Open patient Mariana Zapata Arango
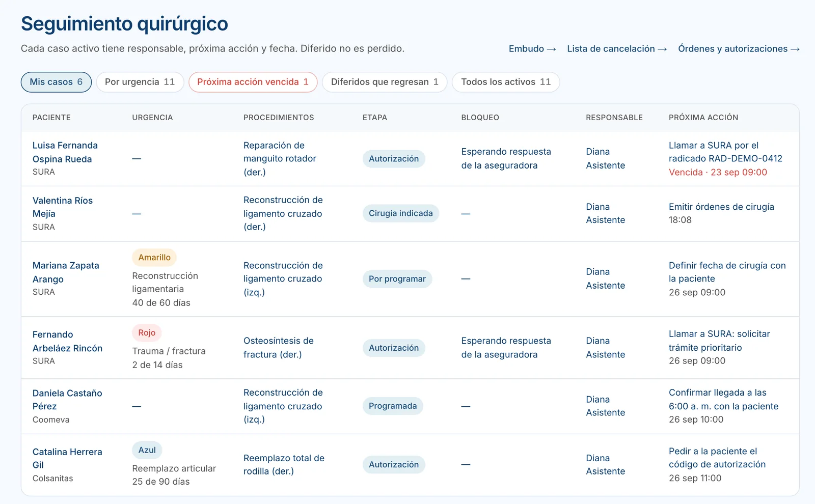815x504 pixels. (66, 272)
